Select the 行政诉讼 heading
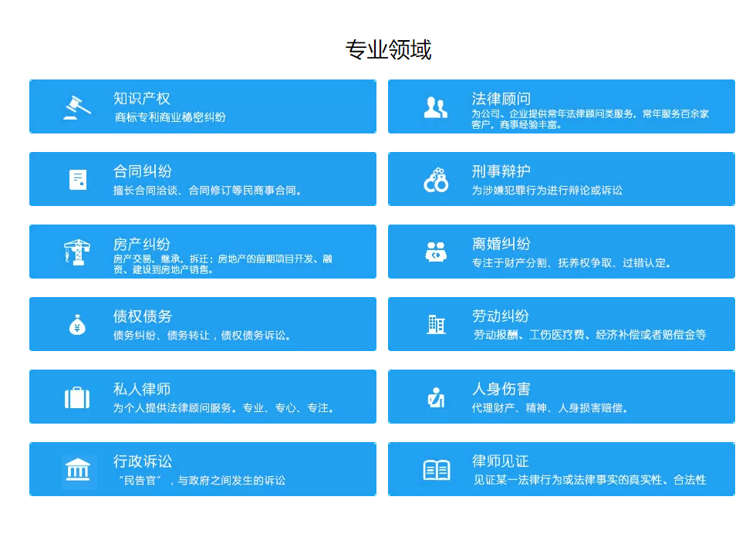 [142, 461]
